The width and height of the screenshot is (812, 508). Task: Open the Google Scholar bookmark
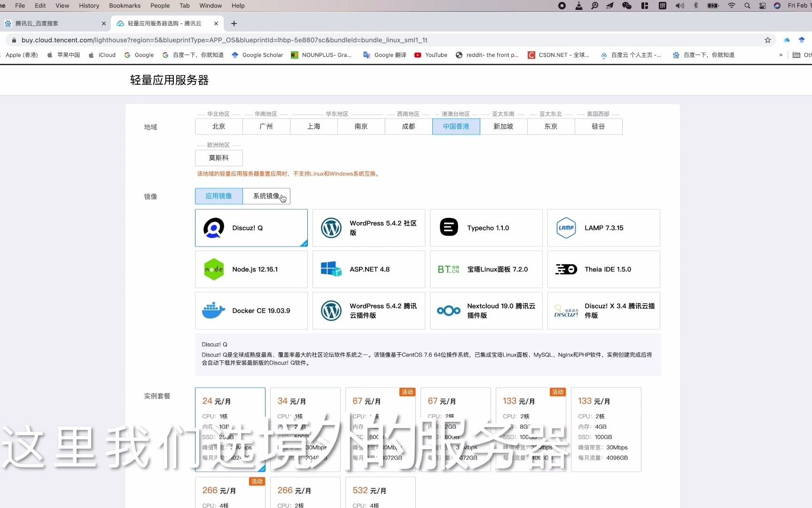coord(258,55)
